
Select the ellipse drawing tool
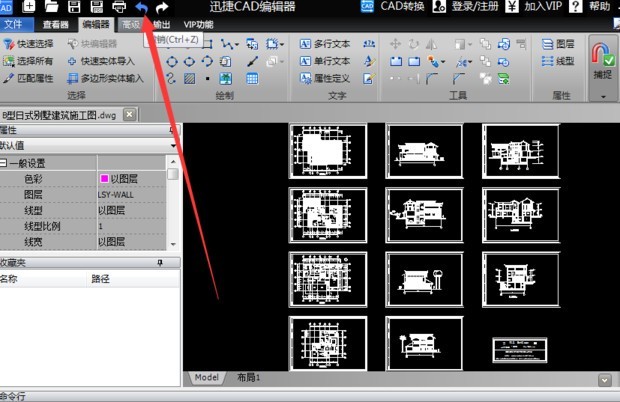(x=189, y=61)
